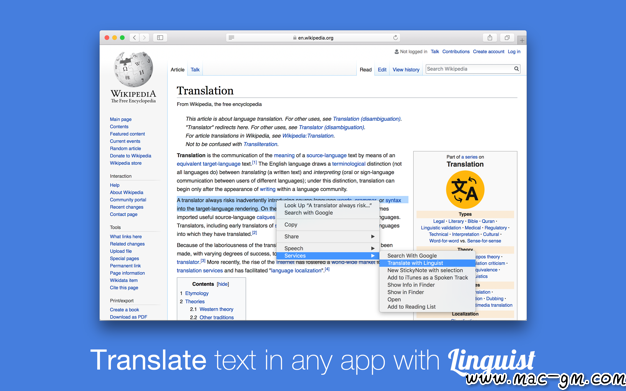Open Cite this page link
This screenshot has width=626, height=391.
coord(124,288)
